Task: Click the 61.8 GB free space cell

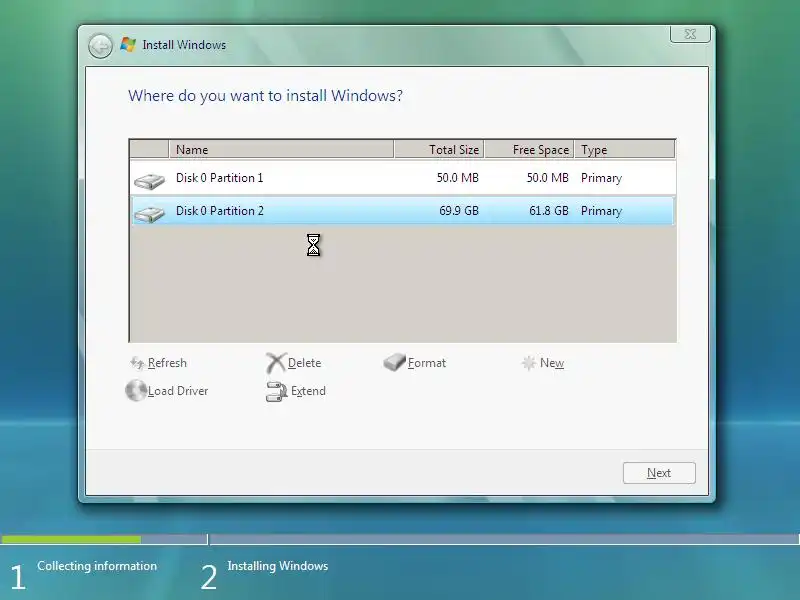Action: click(x=548, y=211)
